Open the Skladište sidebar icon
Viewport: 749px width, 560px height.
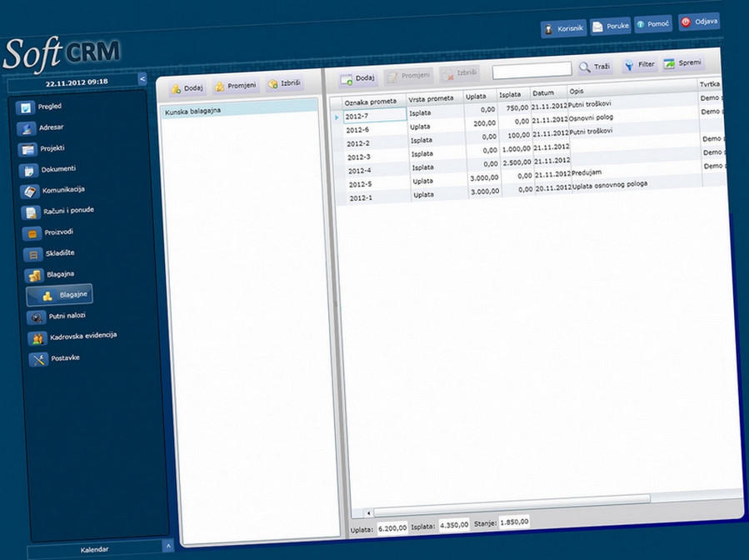33,255
